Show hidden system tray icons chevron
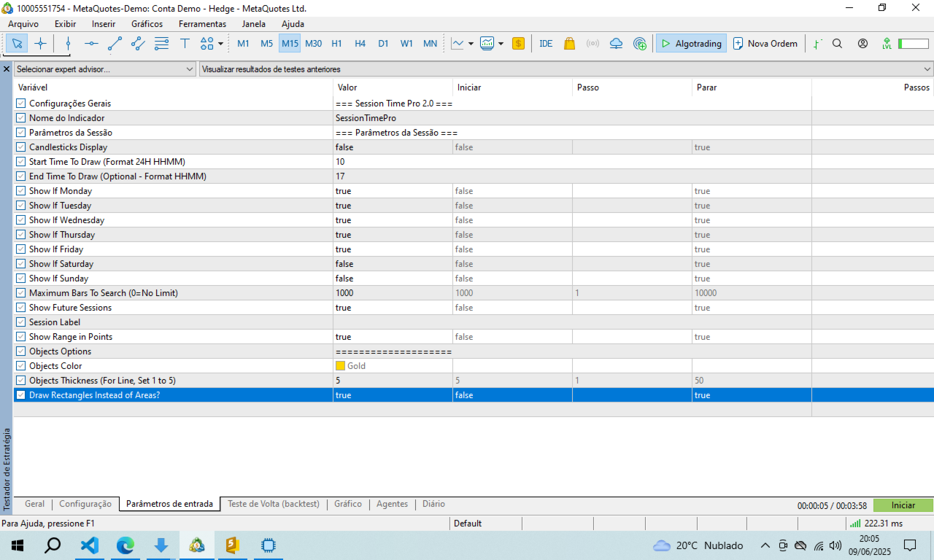934x560 pixels. click(x=765, y=545)
